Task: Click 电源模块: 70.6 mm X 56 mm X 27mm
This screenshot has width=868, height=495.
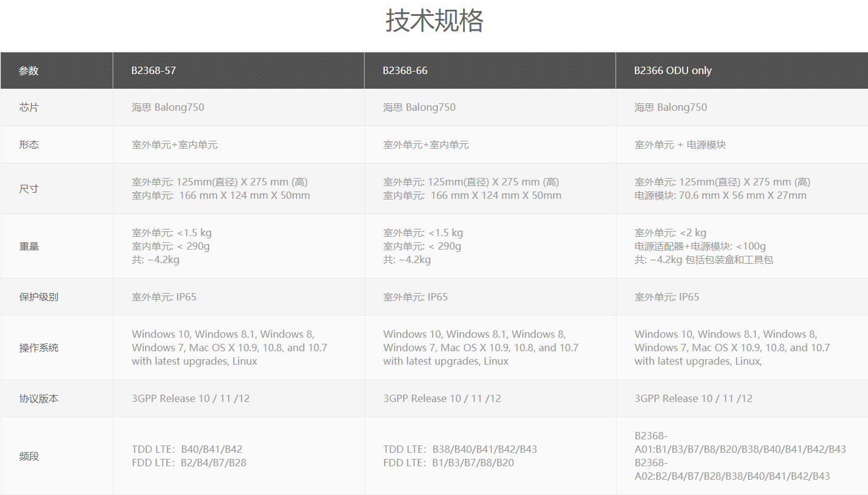Action: click(x=721, y=196)
